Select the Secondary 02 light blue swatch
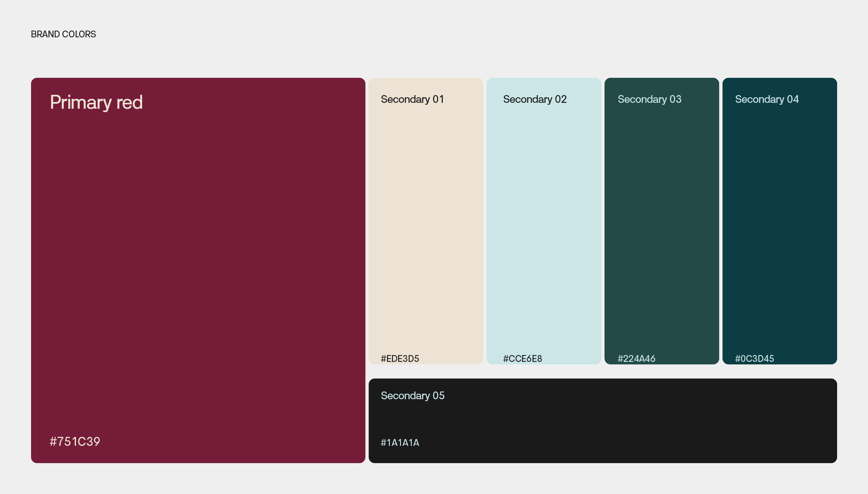 click(543, 221)
